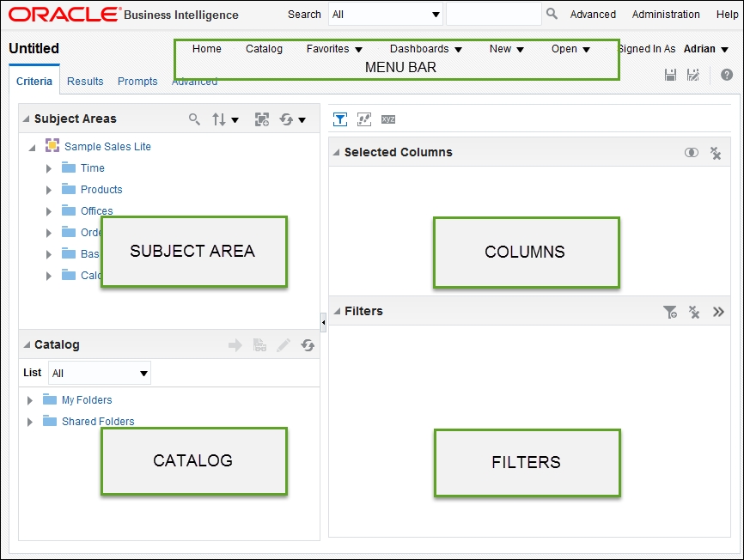Click the Sample Sales Lite subject area icon

(52, 145)
